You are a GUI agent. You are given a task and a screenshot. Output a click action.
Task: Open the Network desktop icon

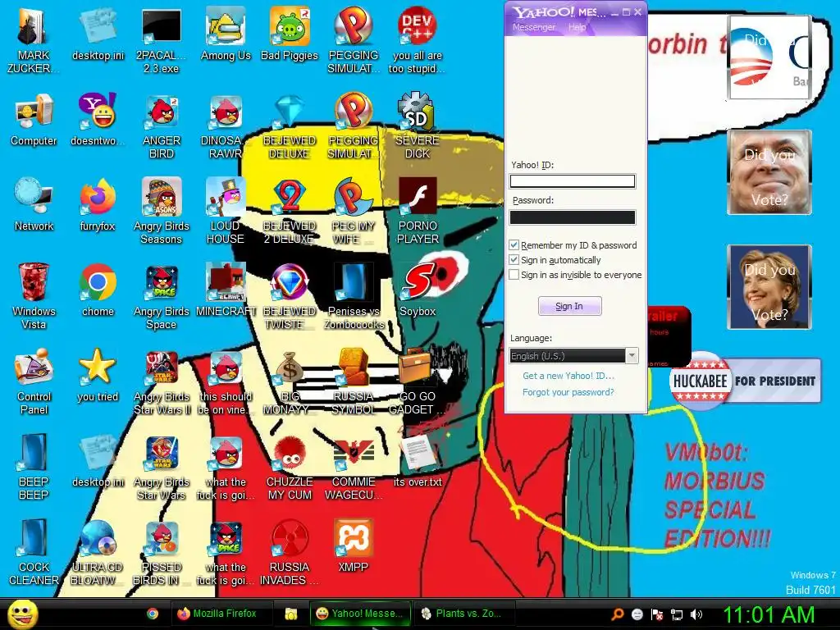point(33,204)
